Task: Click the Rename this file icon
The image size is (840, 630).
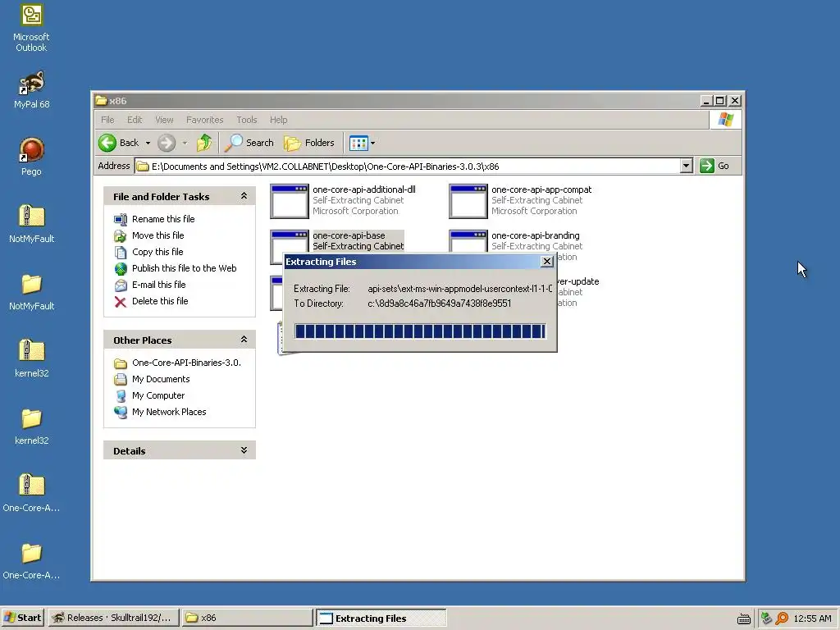Action: pyautogui.click(x=121, y=219)
